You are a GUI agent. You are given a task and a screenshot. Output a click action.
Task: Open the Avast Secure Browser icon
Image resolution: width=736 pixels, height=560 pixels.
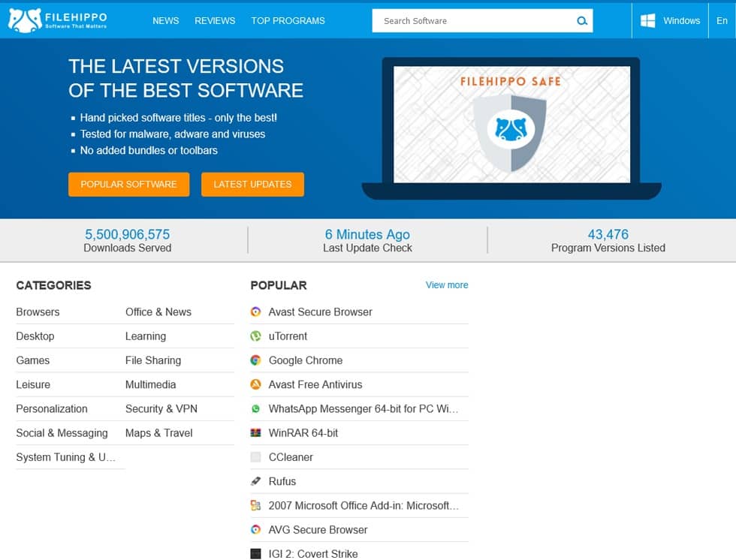tap(255, 312)
